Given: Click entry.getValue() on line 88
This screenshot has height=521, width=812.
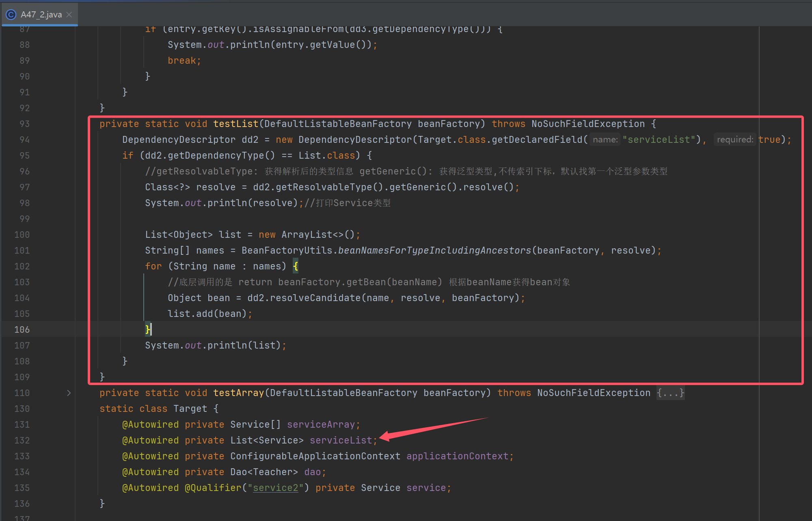Looking at the screenshot, I should [x=321, y=45].
